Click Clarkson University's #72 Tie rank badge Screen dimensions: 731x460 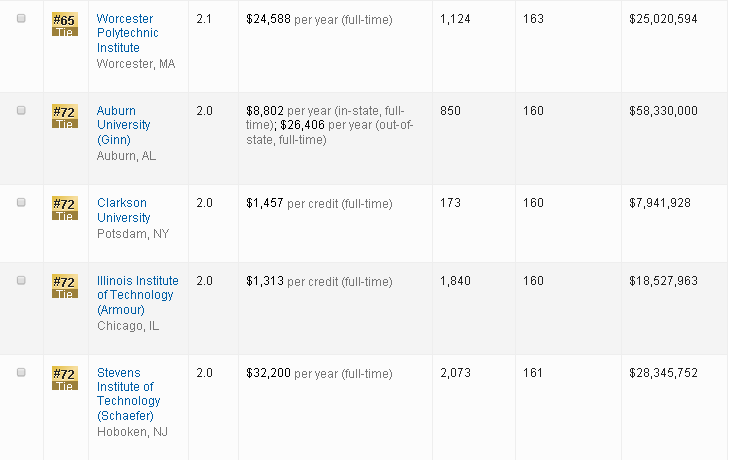tap(64, 208)
